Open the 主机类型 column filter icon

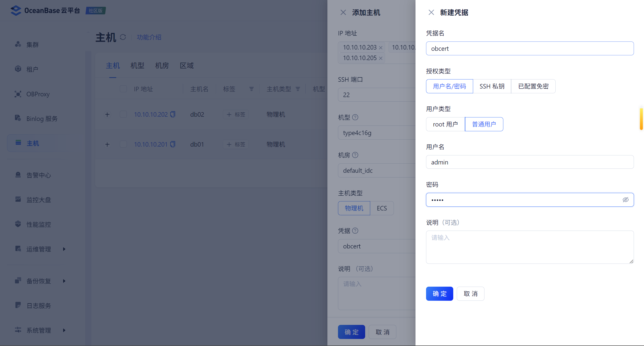(x=298, y=89)
